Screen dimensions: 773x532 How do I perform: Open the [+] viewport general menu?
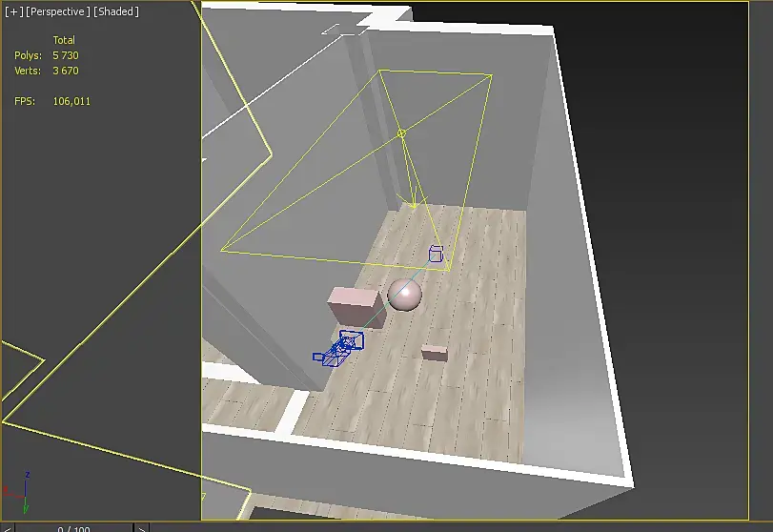pos(13,11)
